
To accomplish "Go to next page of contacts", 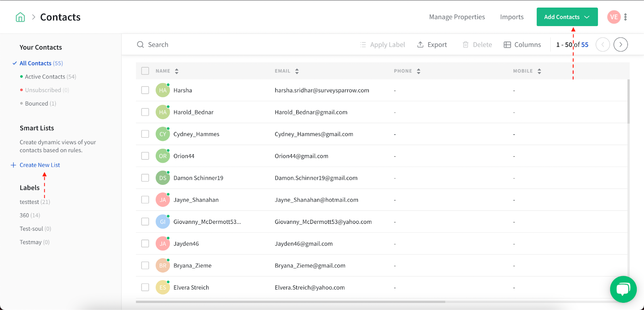I will pos(621,45).
